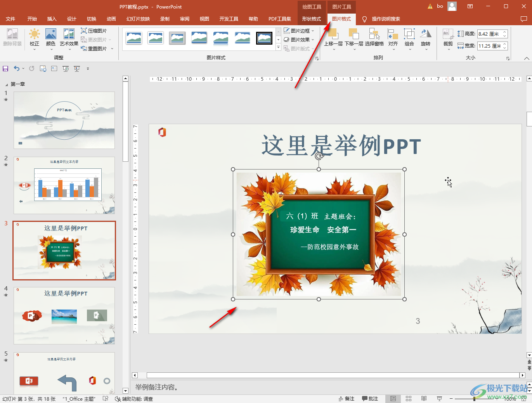Click the ribbon display options button
The width and height of the screenshot is (532, 403).
[x=470, y=6]
